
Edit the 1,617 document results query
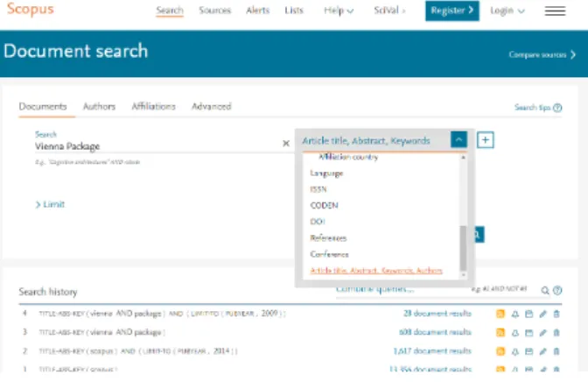tap(542, 351)
